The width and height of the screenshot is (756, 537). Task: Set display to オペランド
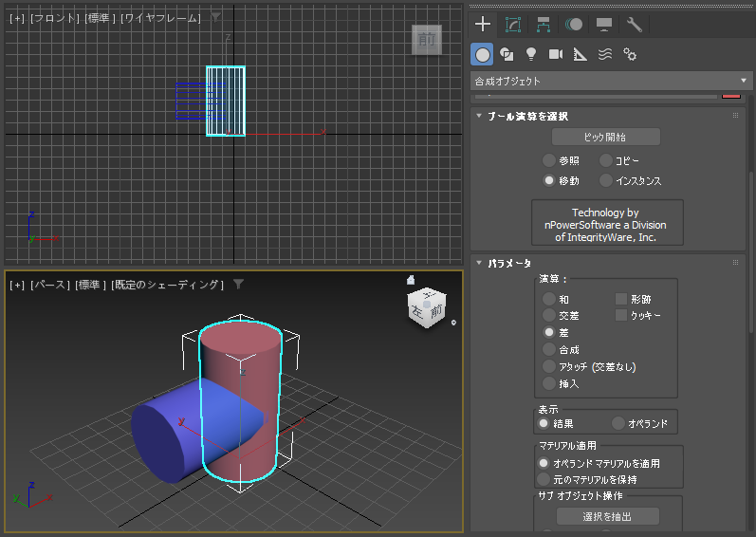click(618, 423)
